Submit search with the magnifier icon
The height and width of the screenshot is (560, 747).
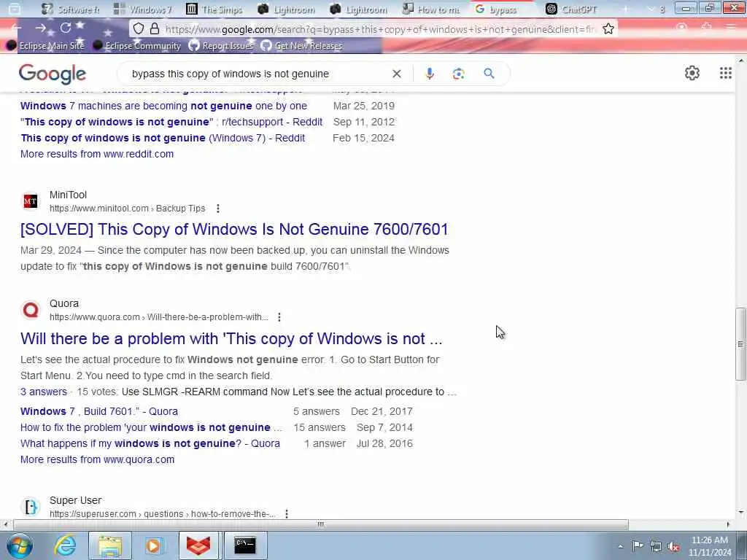[x=489, y=74]
